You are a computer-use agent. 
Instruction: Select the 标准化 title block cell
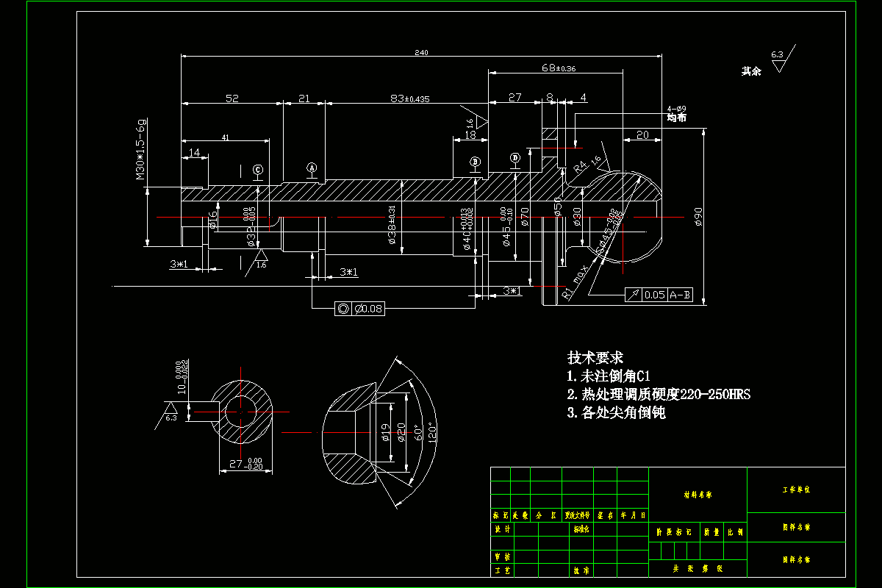tap(581, 529)
